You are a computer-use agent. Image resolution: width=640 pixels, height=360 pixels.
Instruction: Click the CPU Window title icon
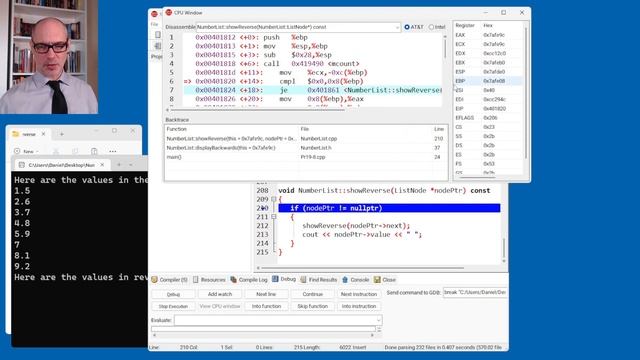(x=169, y=13)
